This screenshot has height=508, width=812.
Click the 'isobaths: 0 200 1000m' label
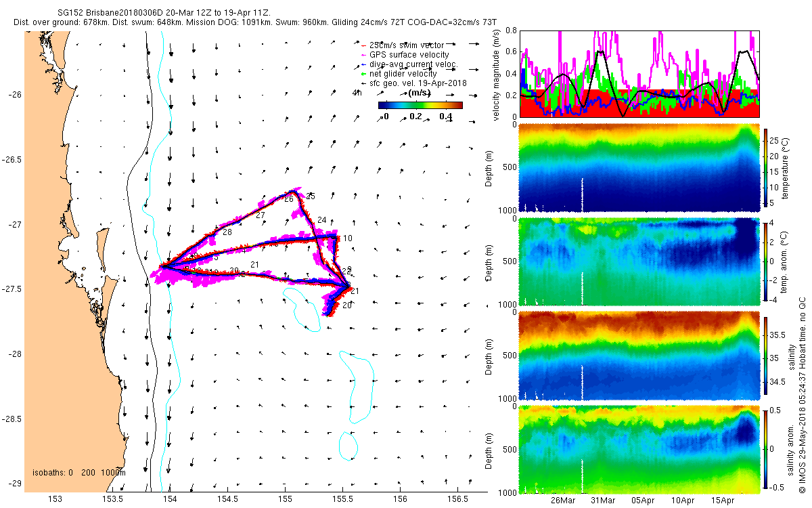74,472
